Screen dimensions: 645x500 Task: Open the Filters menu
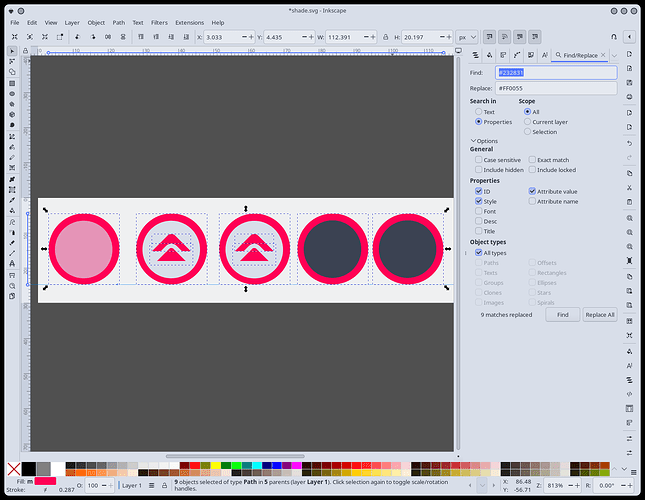click(x=159, y=22)
